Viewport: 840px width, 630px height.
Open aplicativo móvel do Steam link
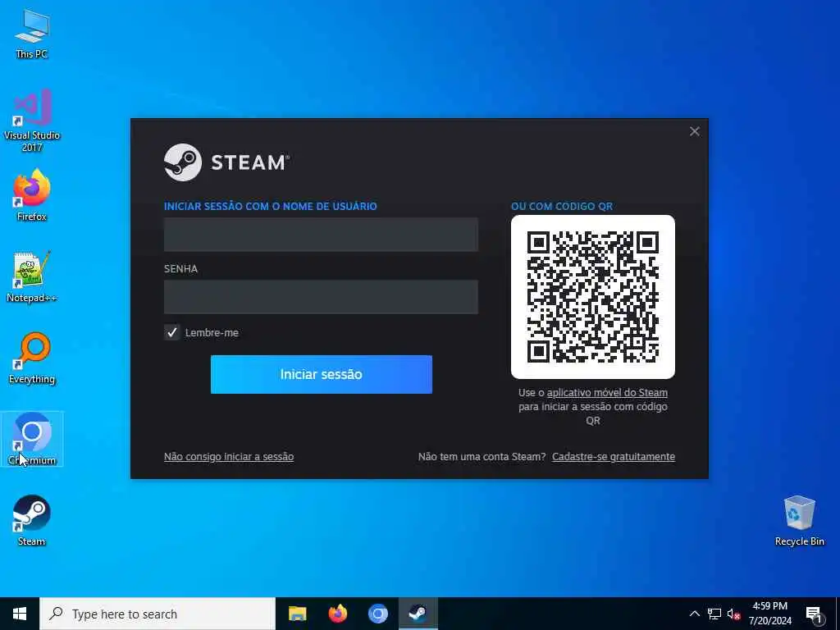[x=607, y=393]
